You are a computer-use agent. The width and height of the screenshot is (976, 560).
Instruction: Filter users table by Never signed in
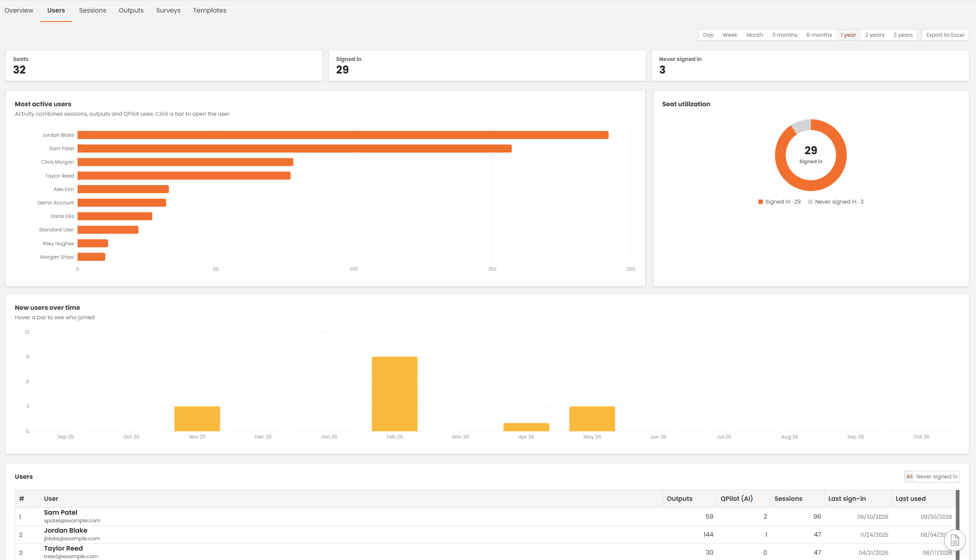(x=937, y=477)
